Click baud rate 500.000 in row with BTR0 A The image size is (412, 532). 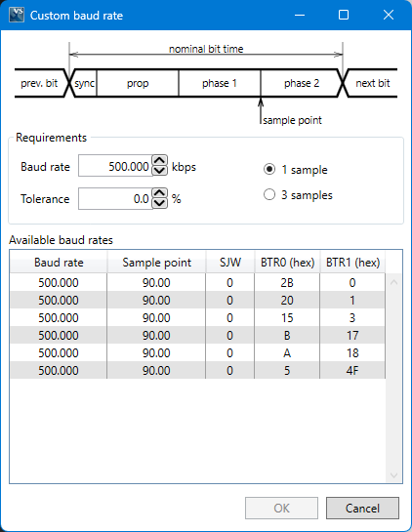pyautogui.click(x=59, y=353)
